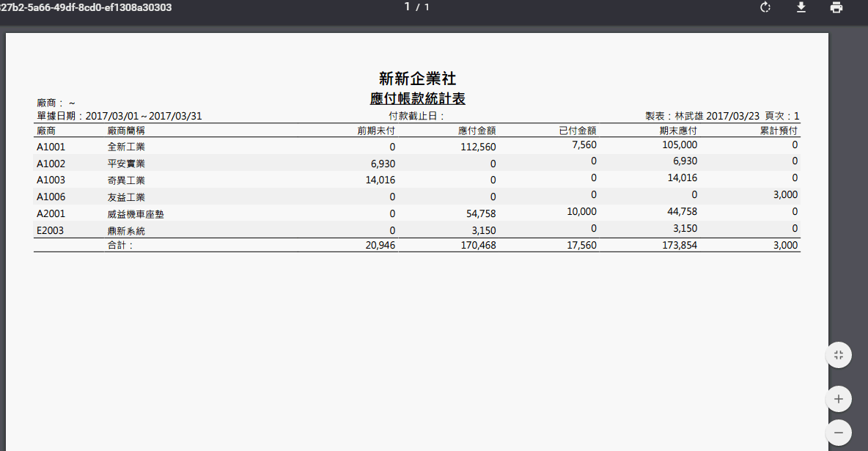This screenshot has width=868, height=451.
Task: Click the 廠商： ~ filter label
Action: click(56, 103)
